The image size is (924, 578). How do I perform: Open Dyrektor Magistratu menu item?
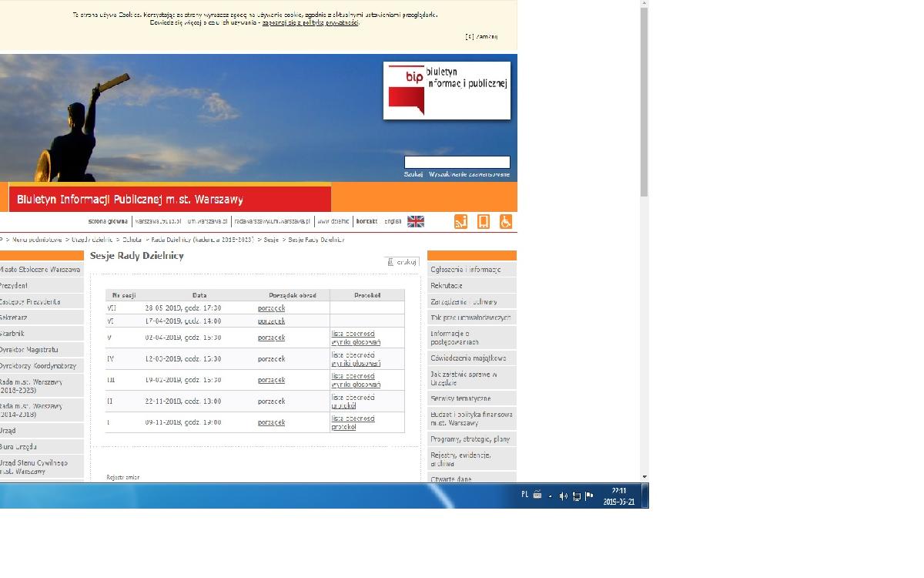(42, 350)
